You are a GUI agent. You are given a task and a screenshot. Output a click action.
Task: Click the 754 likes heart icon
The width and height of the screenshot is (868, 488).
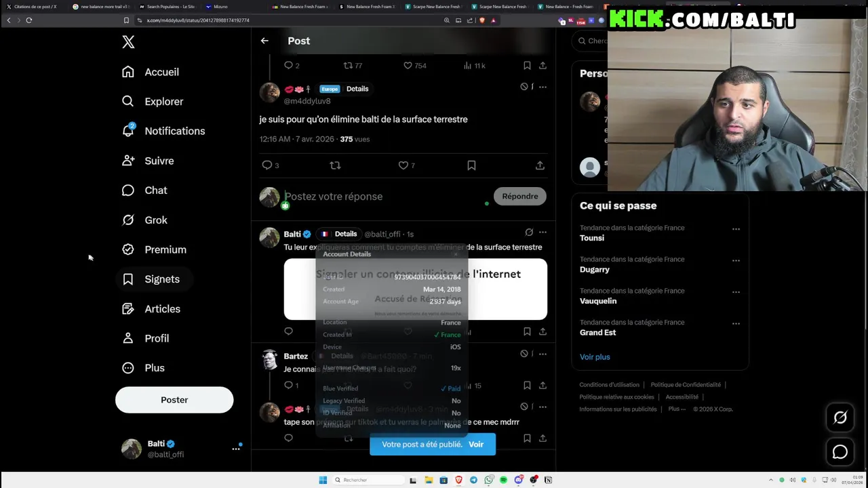[408, 66]
